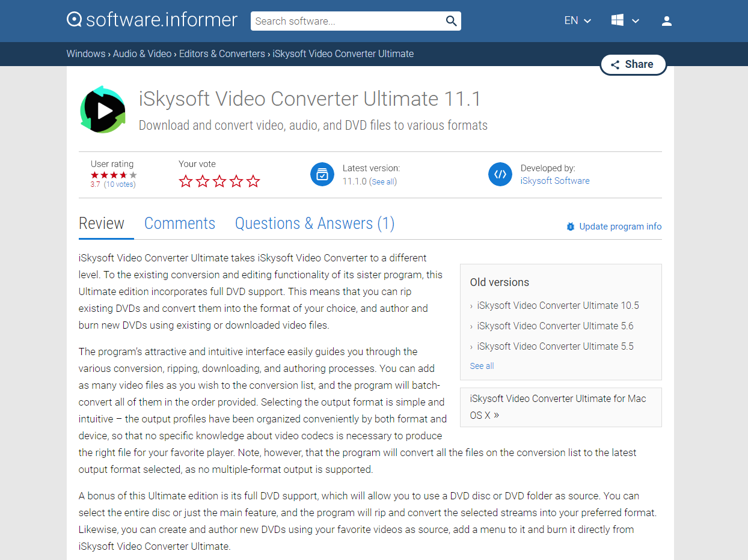Viewport: 748px width, 560px height.
Task: Expand the platform selector chevron
Action: [x=636, y=21]
